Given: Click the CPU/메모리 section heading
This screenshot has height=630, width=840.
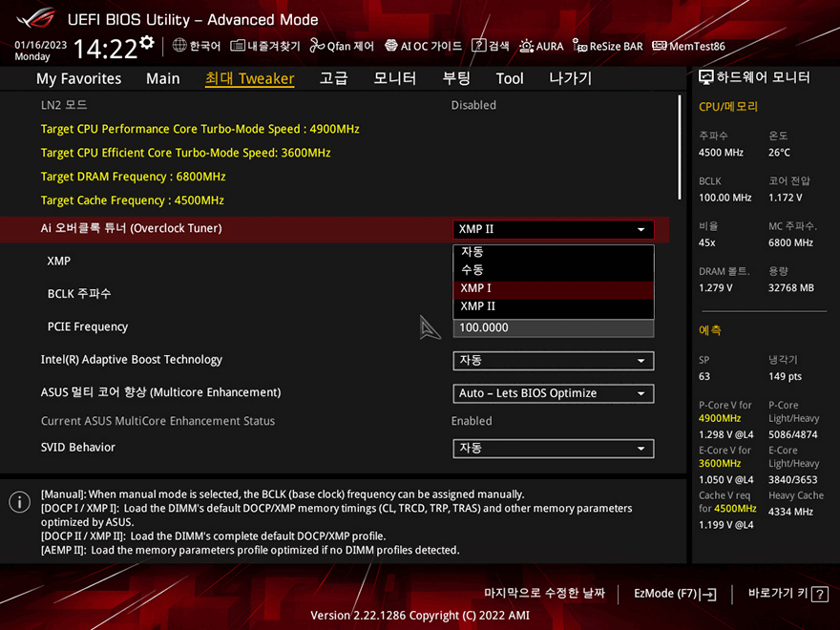Looking at the screenshot, I should pyautogui.click(x=728, y=107).
